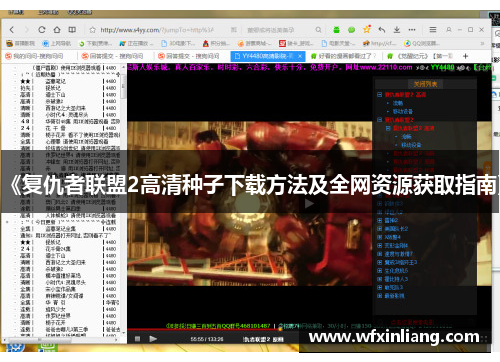The image size is (500, 362).
Task: Open the browser home page
Action: 57,30
